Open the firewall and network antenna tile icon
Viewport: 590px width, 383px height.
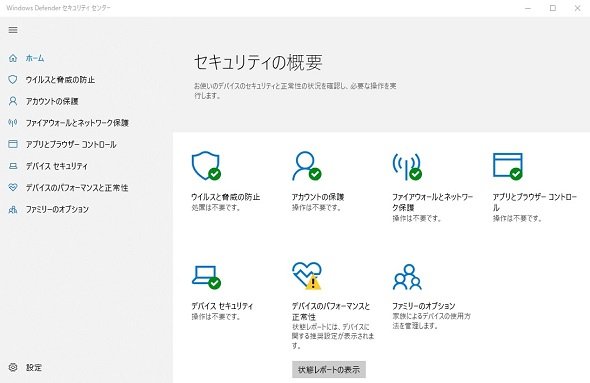click(x=407, y=166)
